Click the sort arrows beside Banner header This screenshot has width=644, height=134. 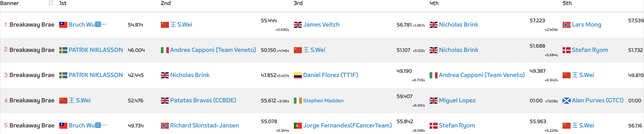(51, 3)
